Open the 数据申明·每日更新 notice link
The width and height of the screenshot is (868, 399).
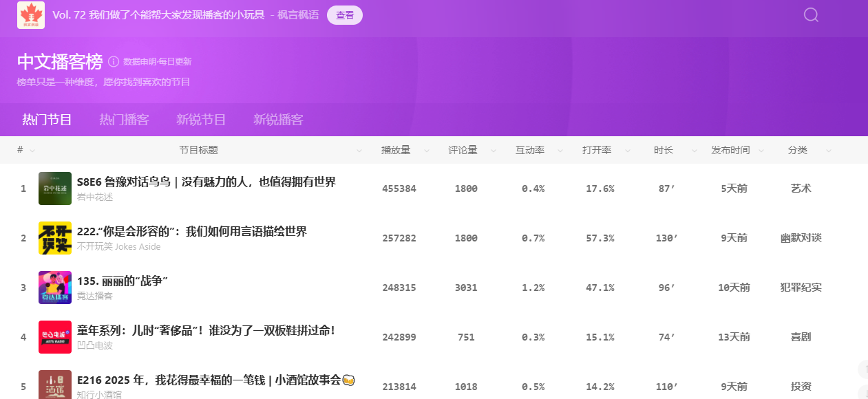157,62
